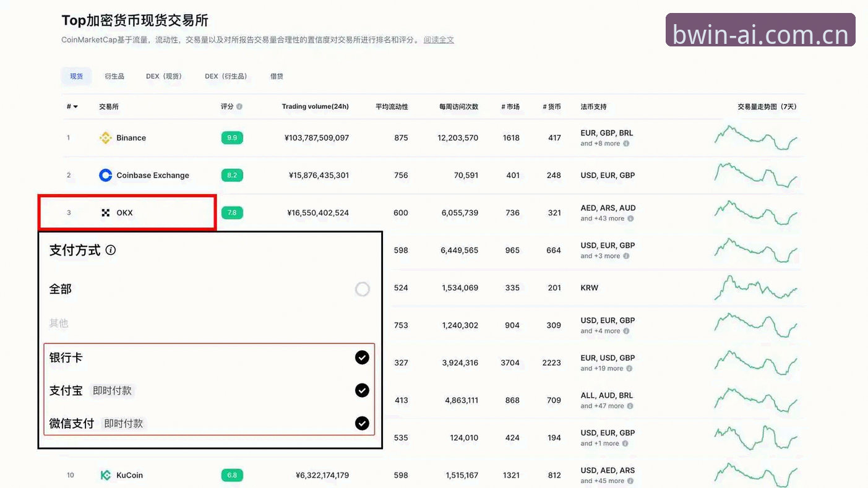Click OKX volume ¥16,550,402,524

coord(318,213)
